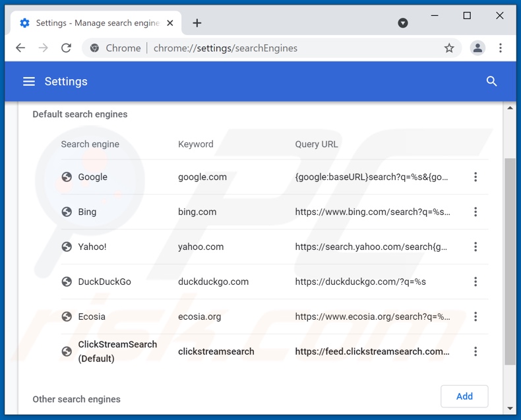Viewport: 521px width, 420px height.
Task: Click the forward navigation arrow
Action: pyautogui.click(x=43, y=48)
